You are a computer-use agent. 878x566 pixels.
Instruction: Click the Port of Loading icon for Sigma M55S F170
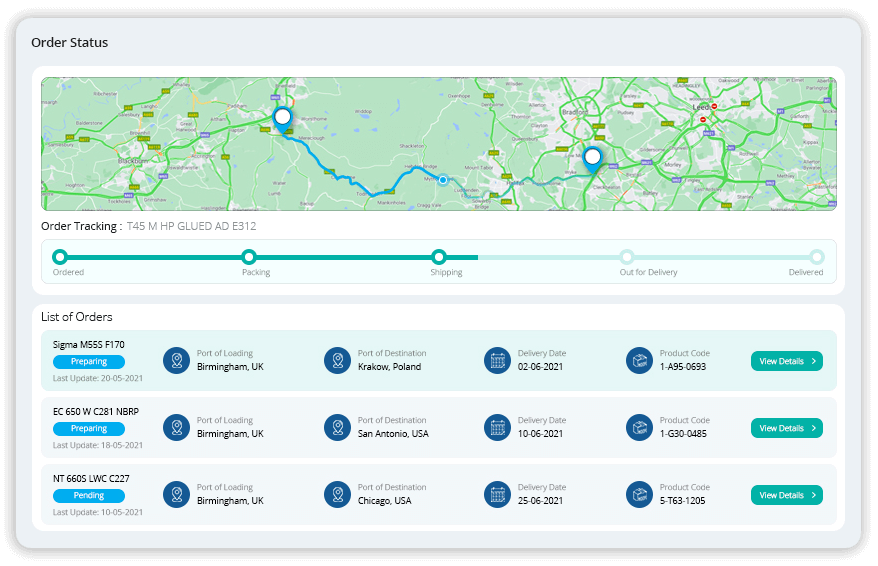point(177,360)
